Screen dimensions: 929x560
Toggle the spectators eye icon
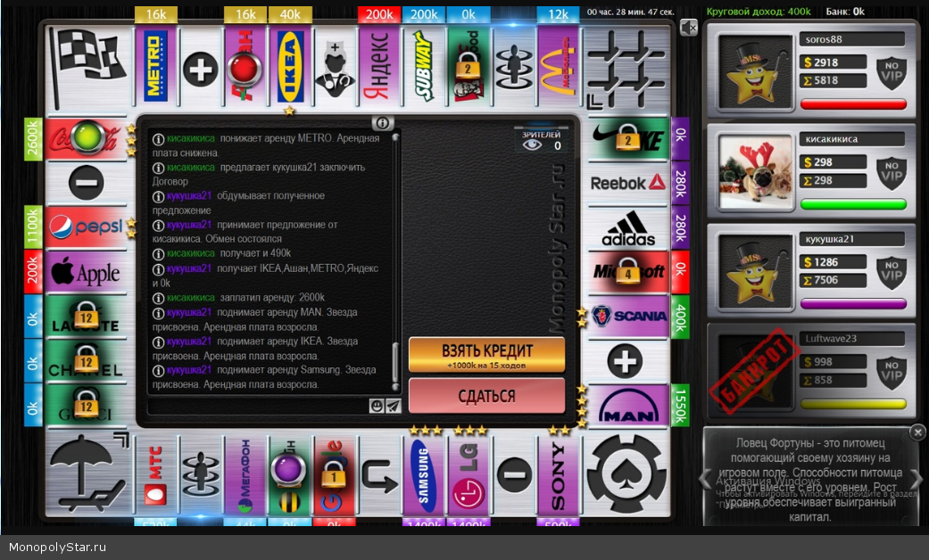[532, 145]
